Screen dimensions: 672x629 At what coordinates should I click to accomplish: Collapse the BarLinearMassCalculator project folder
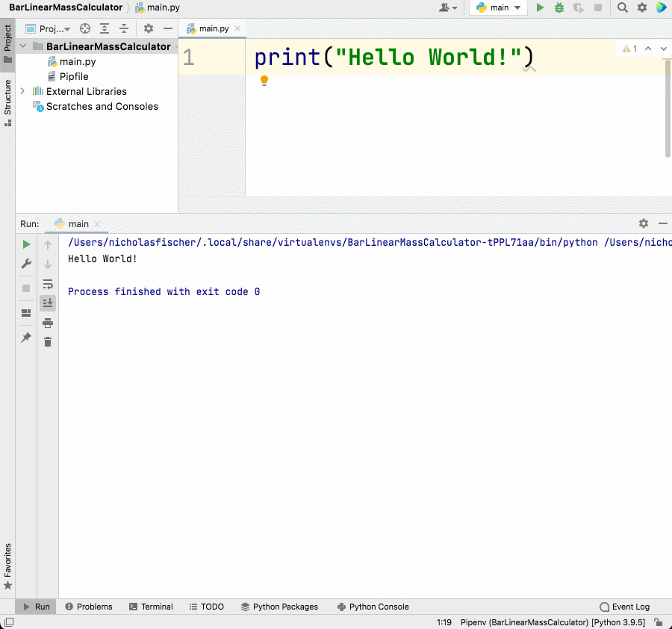(x=21, y=46)
